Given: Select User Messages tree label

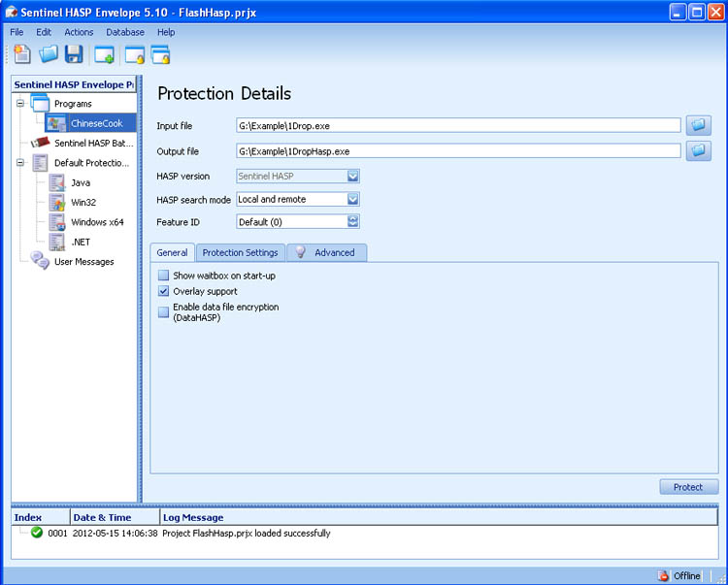Looking at the screenshot, I should 84,262.
